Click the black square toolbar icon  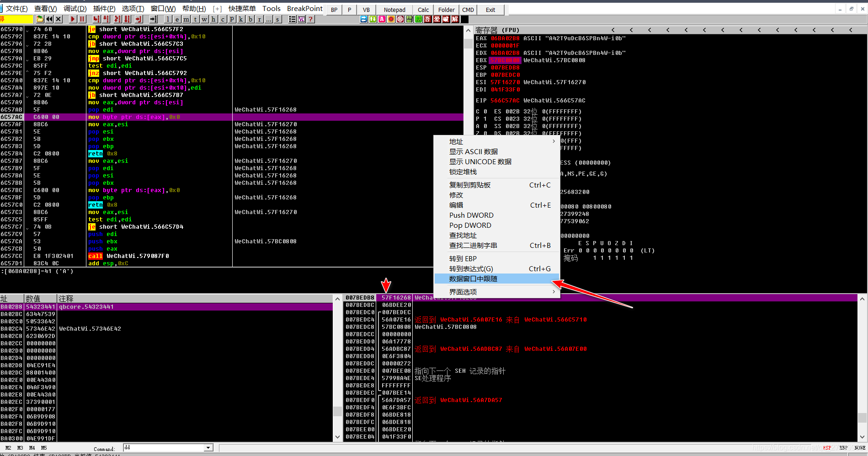click(x=464, y=19)
